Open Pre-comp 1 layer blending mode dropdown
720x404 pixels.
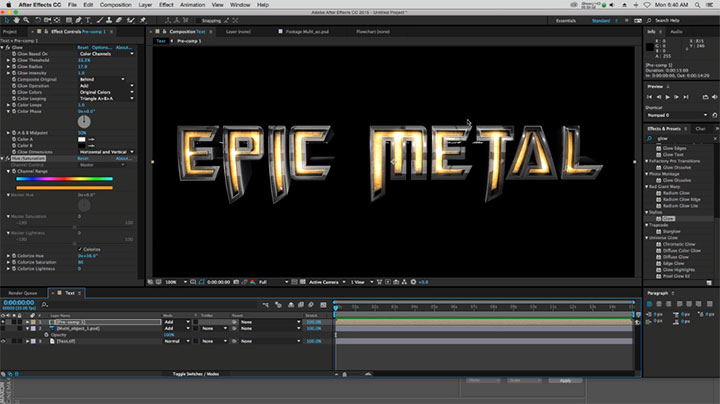[177, 322]
